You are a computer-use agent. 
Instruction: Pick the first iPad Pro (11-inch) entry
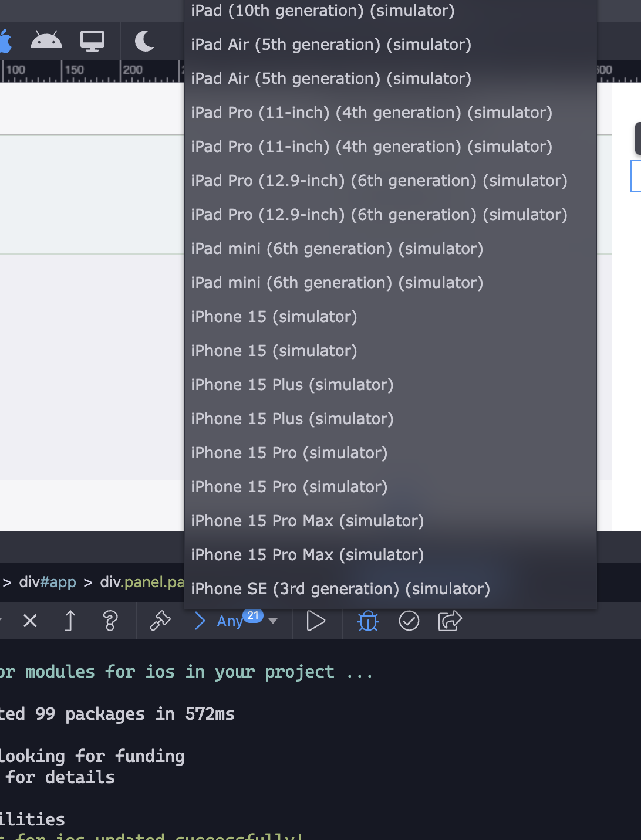pos(390,113)
